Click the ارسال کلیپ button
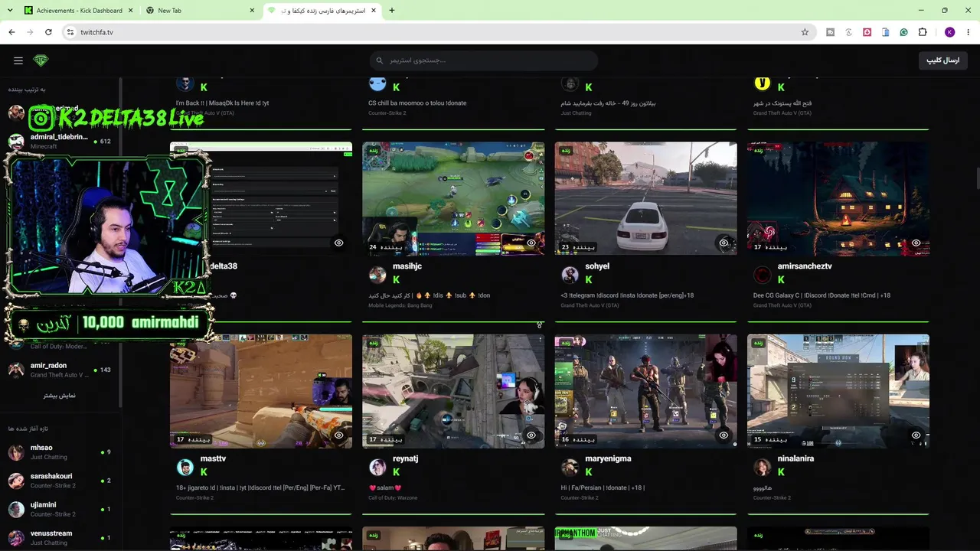The width and height of the screenshot is (980, 551). 942,60
